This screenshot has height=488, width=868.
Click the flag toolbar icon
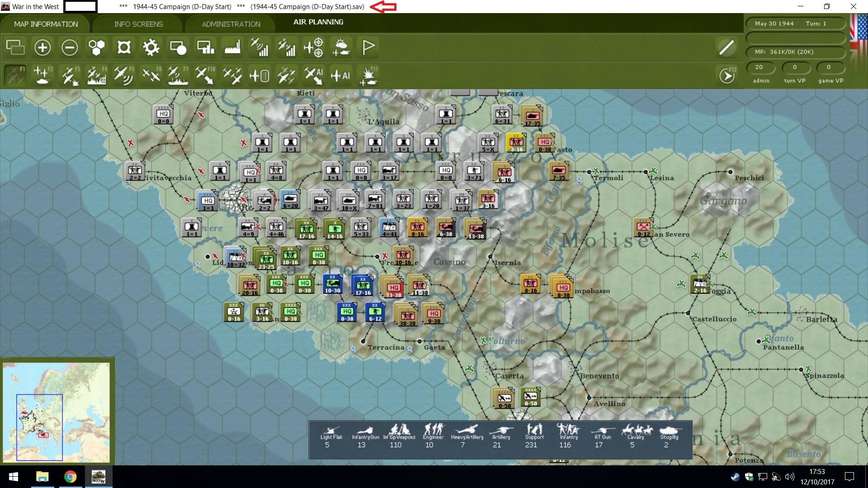pos(368,47)
